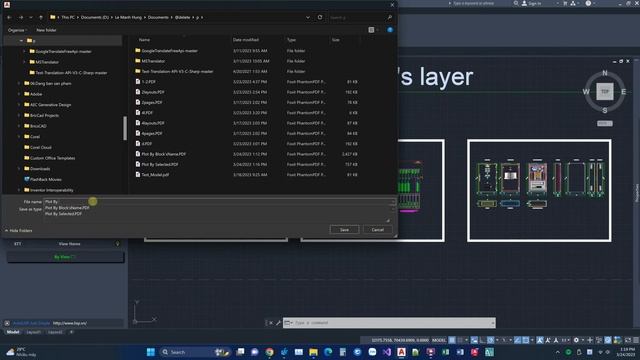Open Word from taskbar
The height and width of the screenshot is (360, 640).
coord(460,352)
